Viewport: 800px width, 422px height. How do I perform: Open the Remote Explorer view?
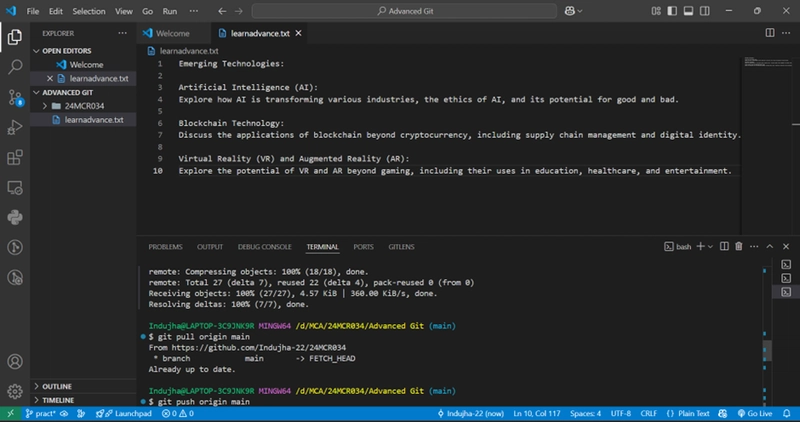click(x=15, y=187)
